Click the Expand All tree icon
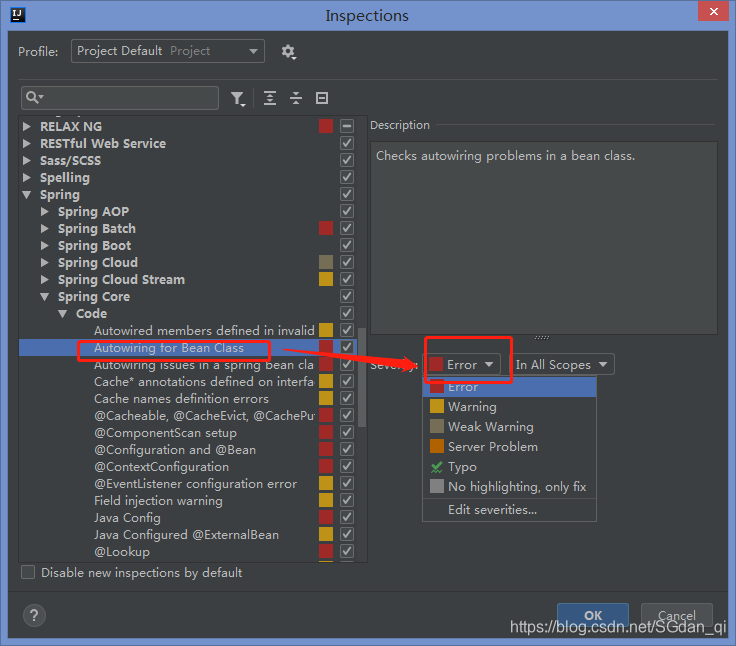The height and width of the screenshot is (646, 736). pyautogui.click(x=270, y=98)
